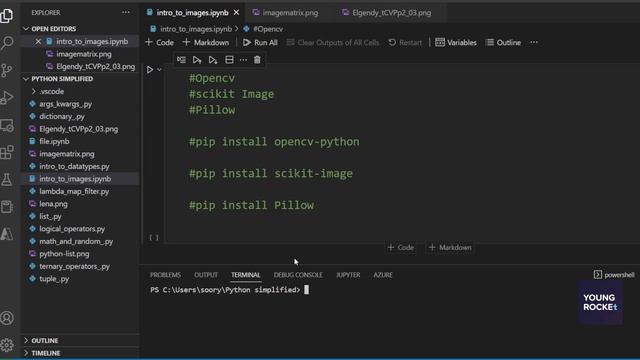Click Run All button

tap(260, 42)
